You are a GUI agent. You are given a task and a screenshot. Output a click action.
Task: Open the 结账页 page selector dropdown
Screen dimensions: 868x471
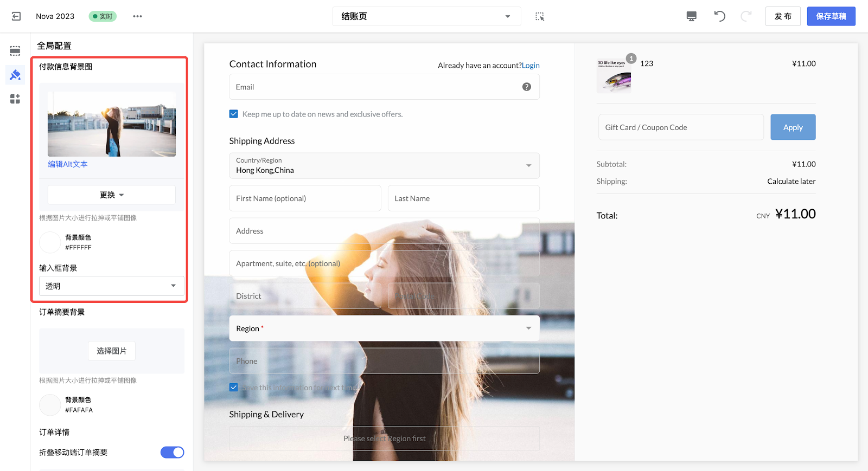tap(426, 16)
